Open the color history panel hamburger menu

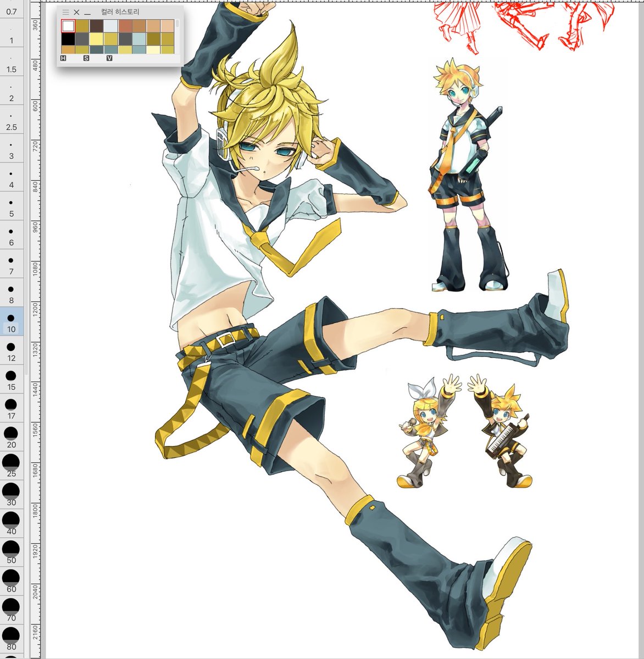click(65, 12)
